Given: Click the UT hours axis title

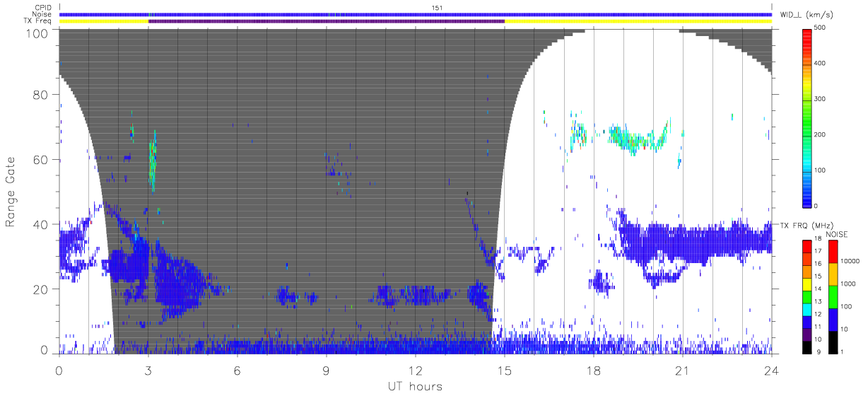Looking at the screenshot, I should 414,387.
